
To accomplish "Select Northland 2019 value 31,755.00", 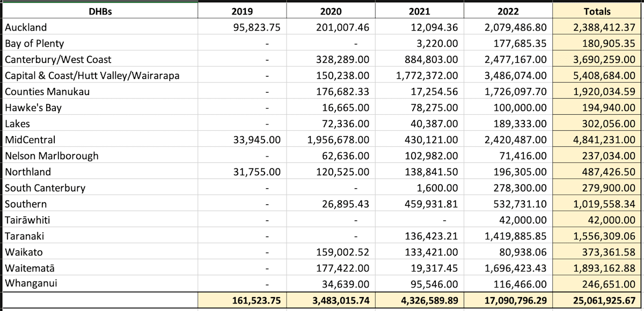I will coord(257,172).
